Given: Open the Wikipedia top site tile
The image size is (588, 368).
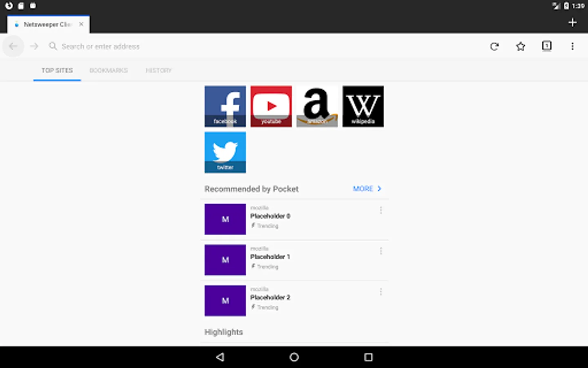Looking at the screenshot, I should pos(363,106).
